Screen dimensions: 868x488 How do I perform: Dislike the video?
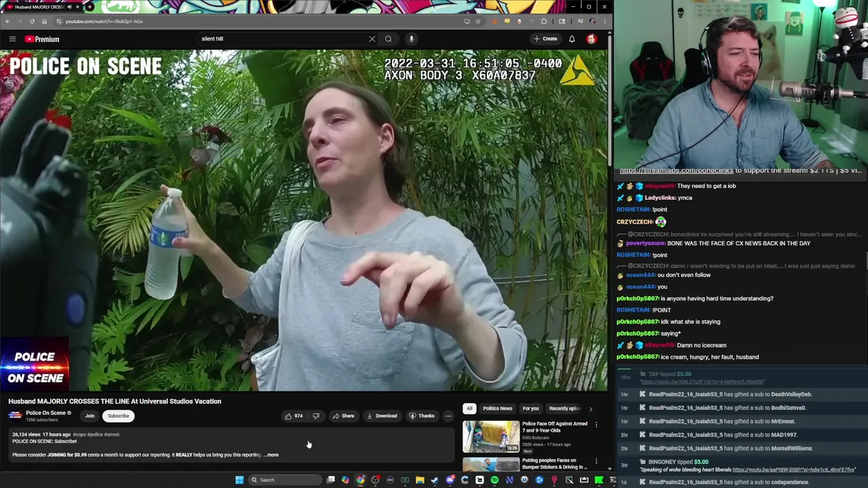click(x=316, y=416)
